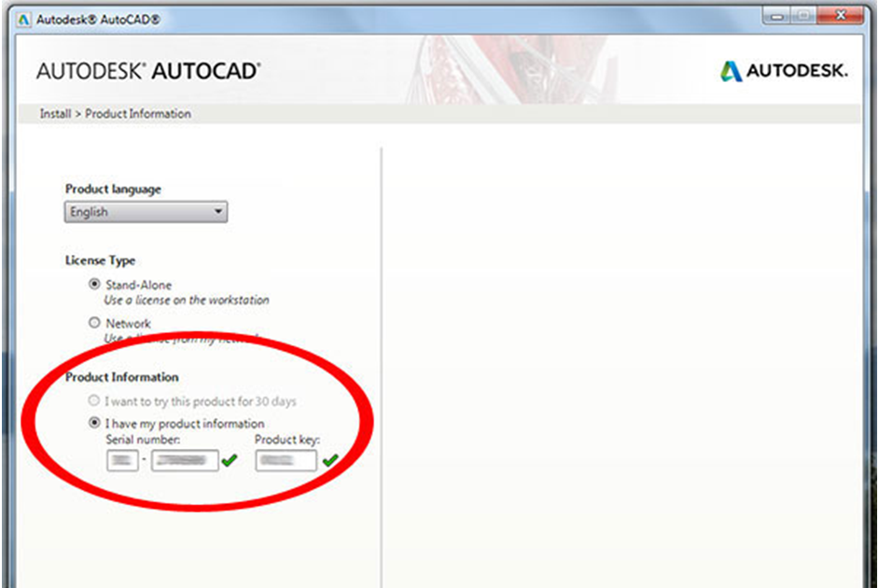Click the Product key input field
This screenshot has height=588, width=879.
[286, 461]
